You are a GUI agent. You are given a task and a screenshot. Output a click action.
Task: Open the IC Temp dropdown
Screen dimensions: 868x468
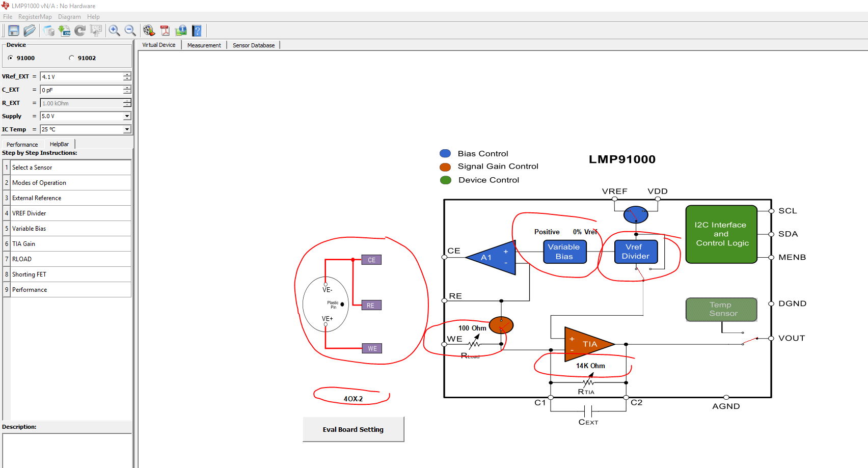click(127, 129)
